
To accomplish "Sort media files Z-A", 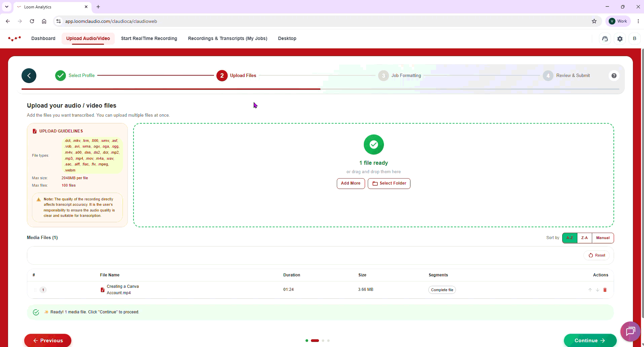I will pos(584,238).
